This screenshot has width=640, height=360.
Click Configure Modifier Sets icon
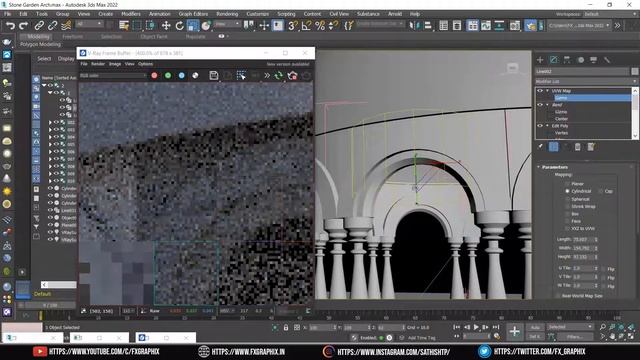tap(591, 147)
